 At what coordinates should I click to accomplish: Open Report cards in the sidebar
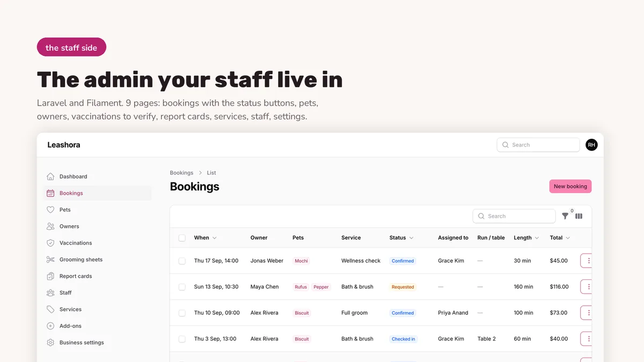(97, 276)
